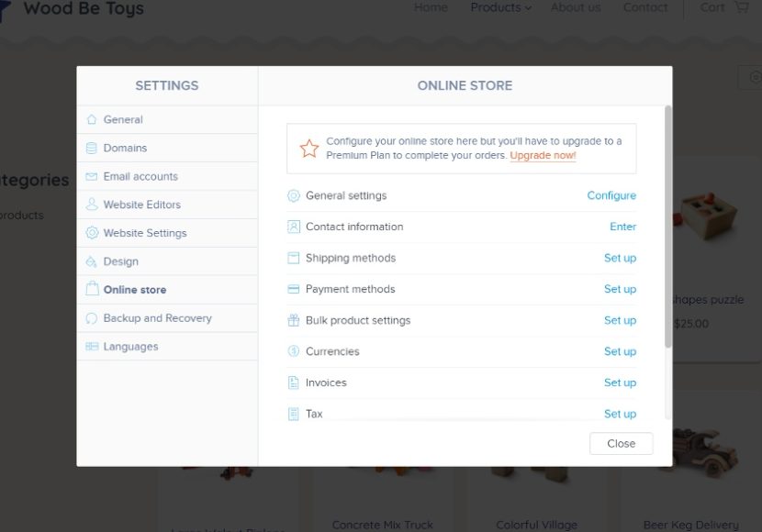Screen dimensions: 762x532
Task: Click the Shipping methods icon
Action: coord(294,258)
